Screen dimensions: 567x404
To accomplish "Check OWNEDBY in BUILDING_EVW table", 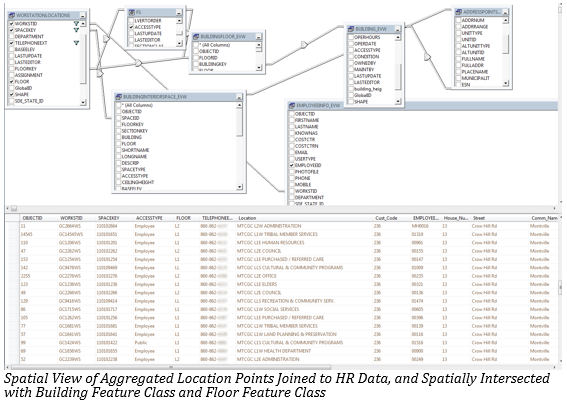I will (351, 63).
